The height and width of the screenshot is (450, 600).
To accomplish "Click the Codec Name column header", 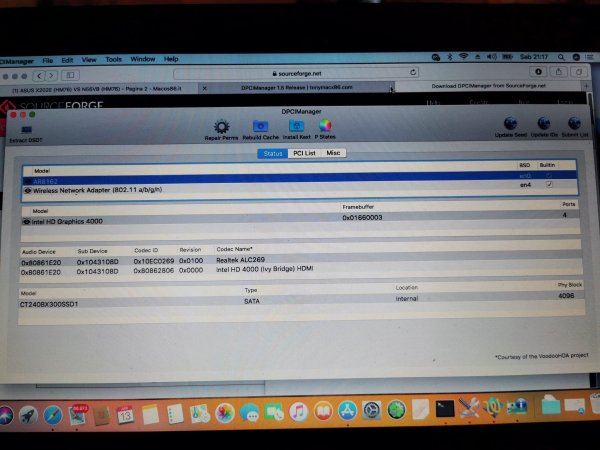I will 234,249.
